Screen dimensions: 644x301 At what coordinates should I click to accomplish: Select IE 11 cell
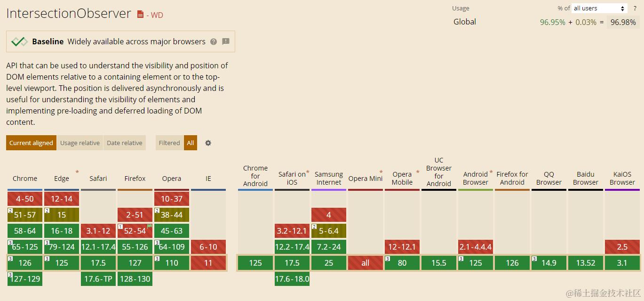208,263
